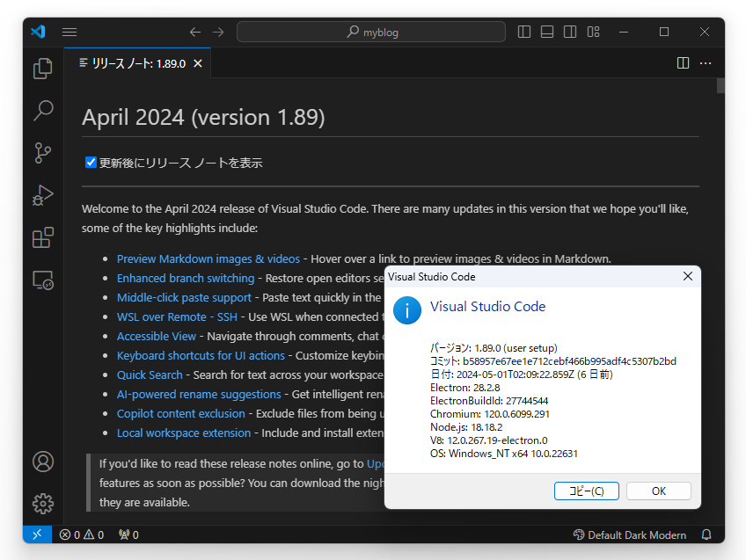Open the Extensions view
Image resolution: width=746 pixels, height=560 pixels.
click(x=42, y=237)
